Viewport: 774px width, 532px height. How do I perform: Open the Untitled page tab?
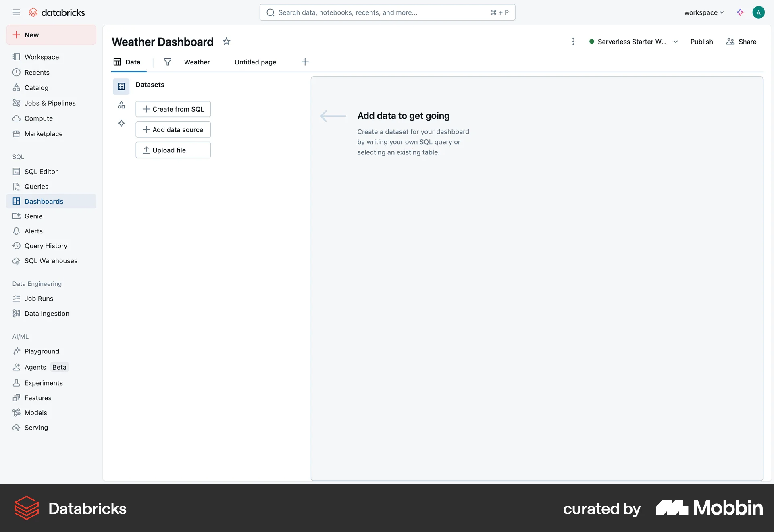[255, 62]
